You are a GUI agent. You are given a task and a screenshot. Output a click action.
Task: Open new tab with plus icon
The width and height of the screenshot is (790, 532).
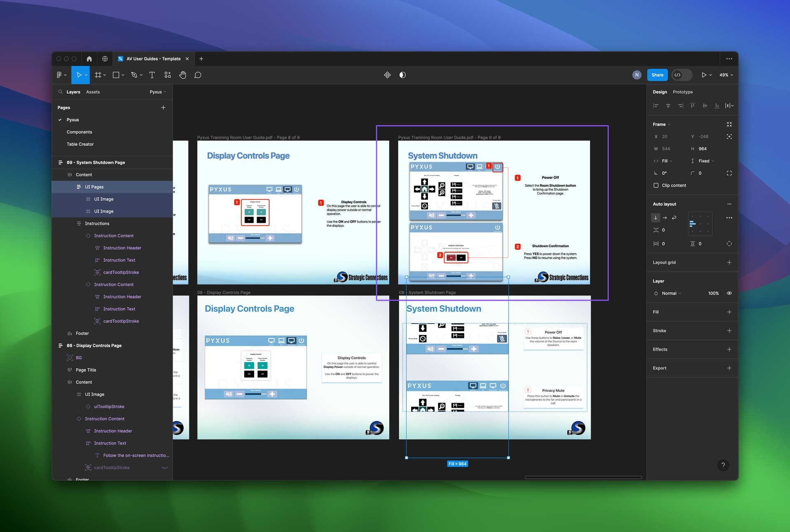[201, 59]
